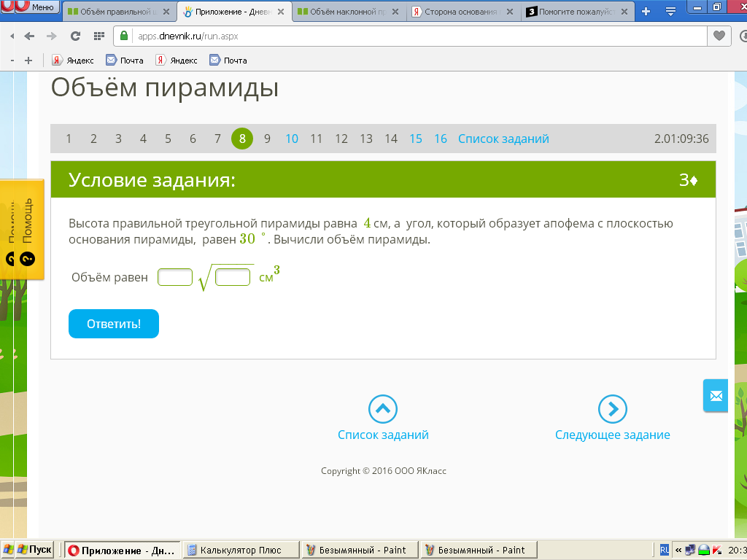Go to task number 7
747x560 pixels.
tap(217, 139)
